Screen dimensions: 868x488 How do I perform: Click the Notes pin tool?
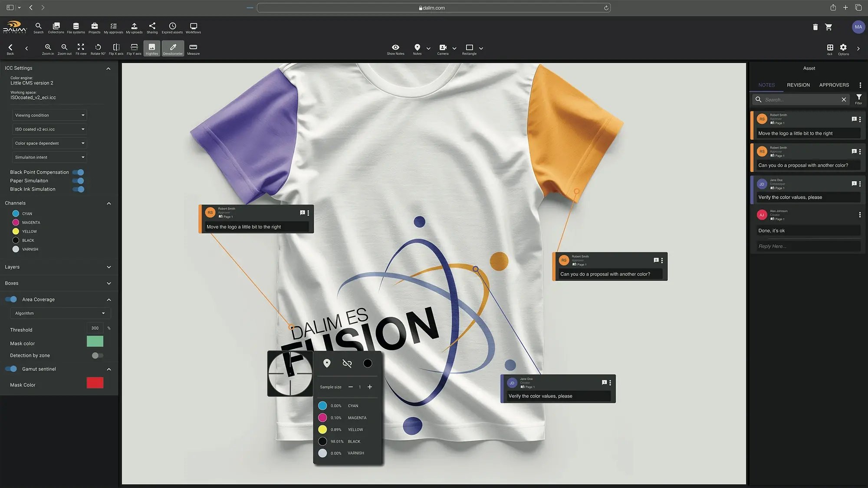tap(417, 49)
